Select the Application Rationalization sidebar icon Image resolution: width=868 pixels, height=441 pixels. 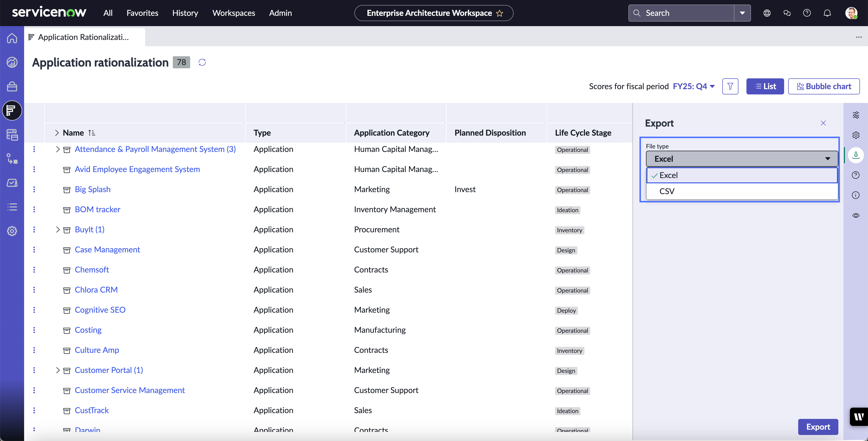click(x=12, y=111)
